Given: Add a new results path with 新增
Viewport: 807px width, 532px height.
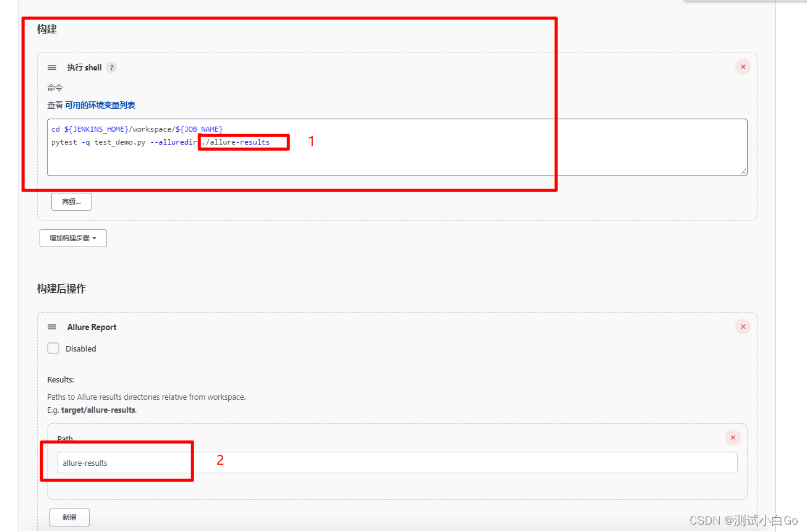Looking at the screenshot, I should point(69,517).
